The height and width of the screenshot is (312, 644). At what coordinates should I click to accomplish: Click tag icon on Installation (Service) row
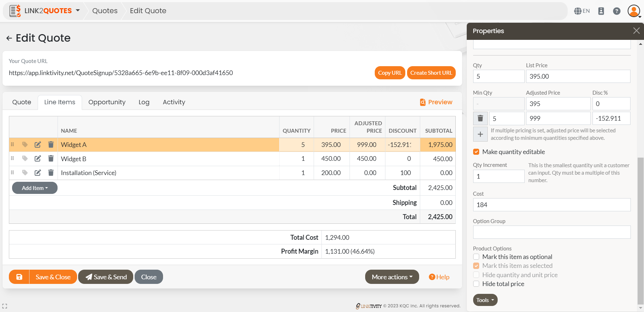[25, 173]
